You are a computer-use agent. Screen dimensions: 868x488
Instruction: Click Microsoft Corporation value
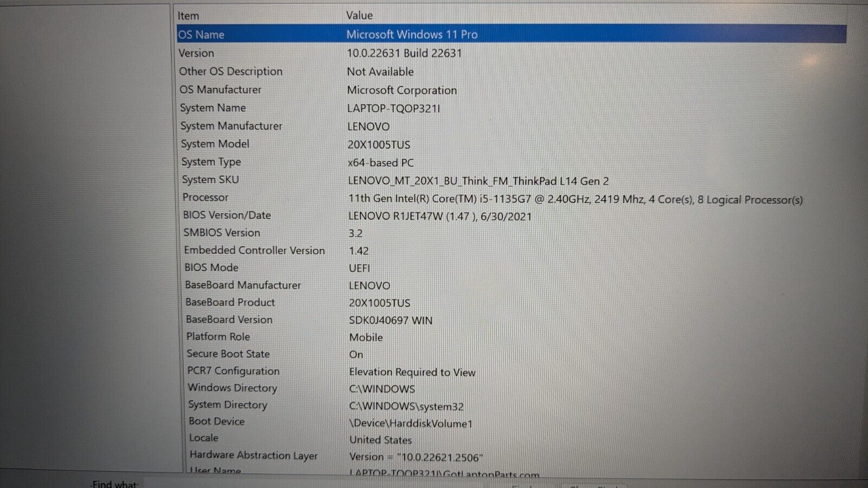pos(402,90)
